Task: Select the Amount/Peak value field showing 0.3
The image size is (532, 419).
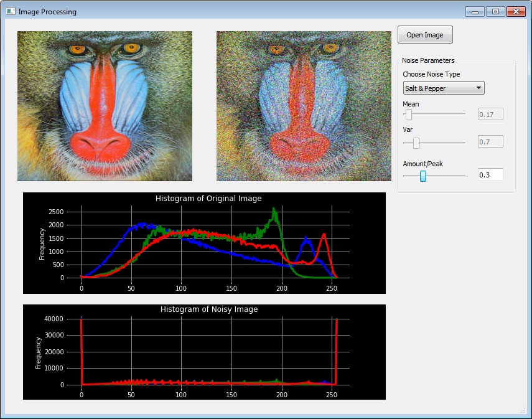Action: coord(490,174)
